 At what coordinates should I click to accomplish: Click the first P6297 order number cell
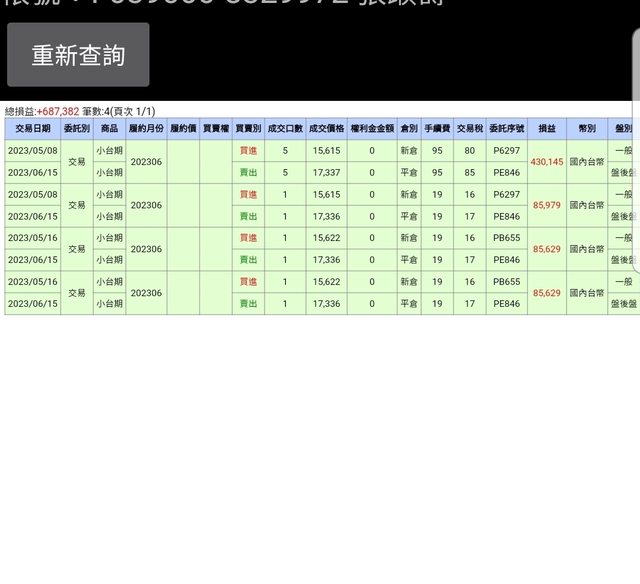point(506,150)
